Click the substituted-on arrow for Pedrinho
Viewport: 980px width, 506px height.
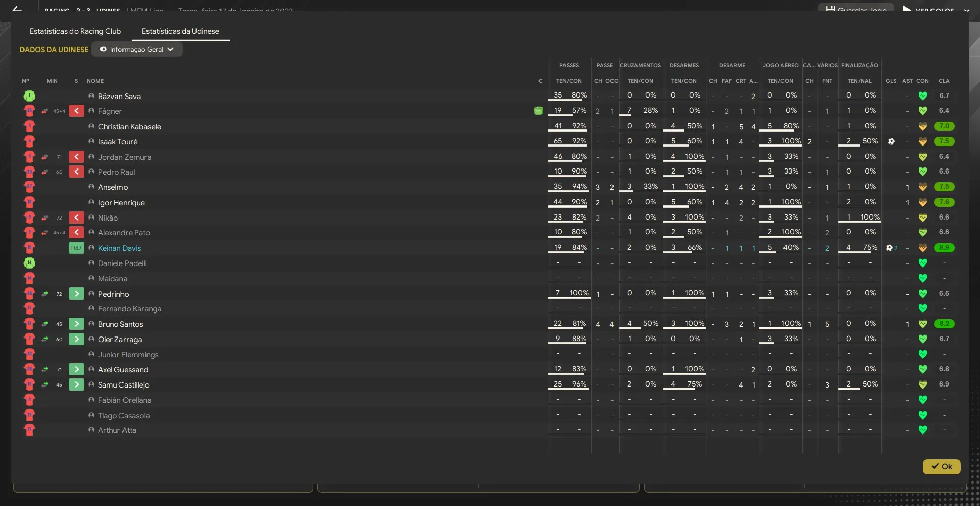click(76, 294)
